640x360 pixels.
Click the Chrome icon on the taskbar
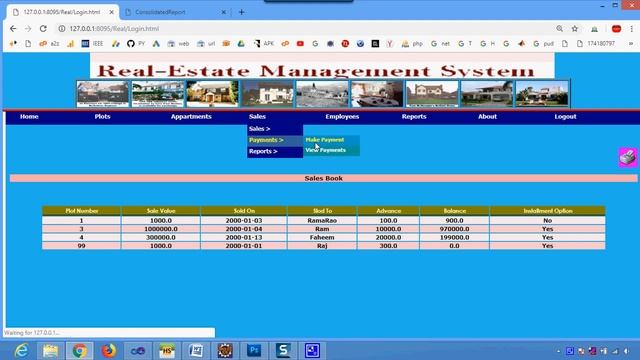(x=80, y=351)
